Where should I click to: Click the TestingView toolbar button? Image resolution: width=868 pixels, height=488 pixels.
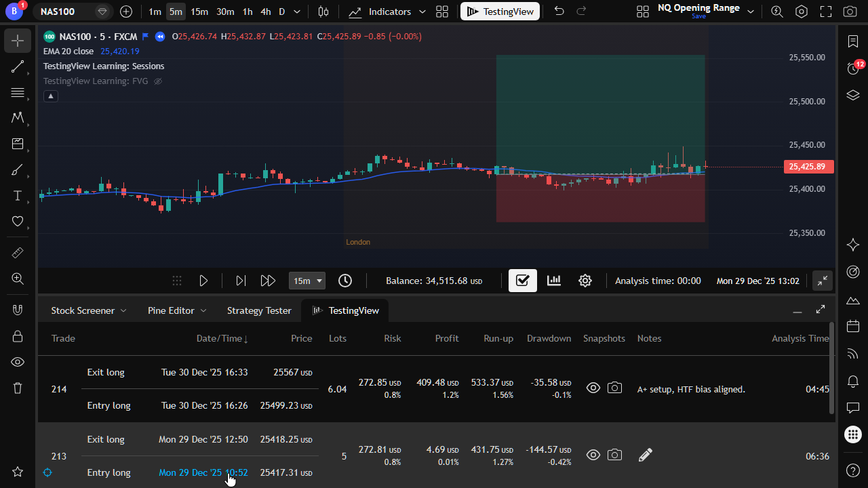point(500,12)
